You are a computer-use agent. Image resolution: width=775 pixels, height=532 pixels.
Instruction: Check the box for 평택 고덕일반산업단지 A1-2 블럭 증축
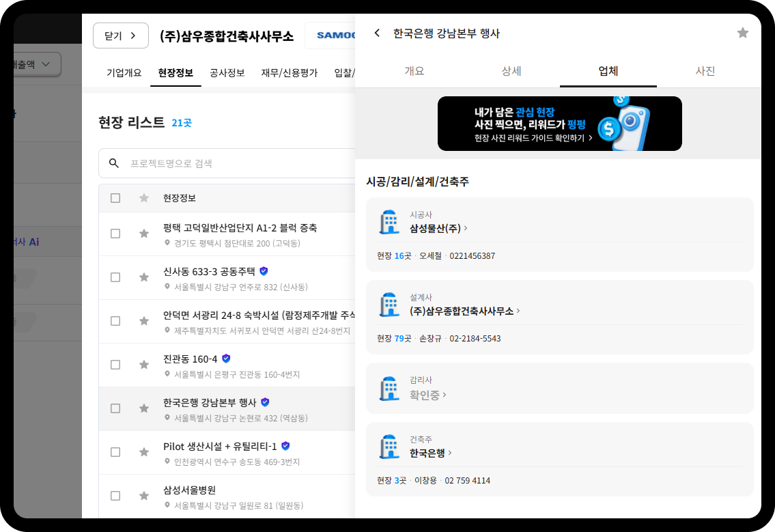point(115,234)
